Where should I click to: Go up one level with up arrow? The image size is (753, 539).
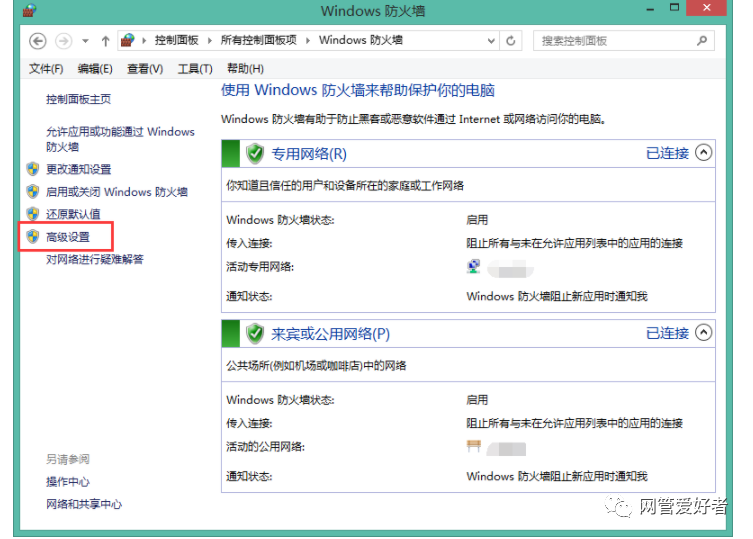click(105, 41)
